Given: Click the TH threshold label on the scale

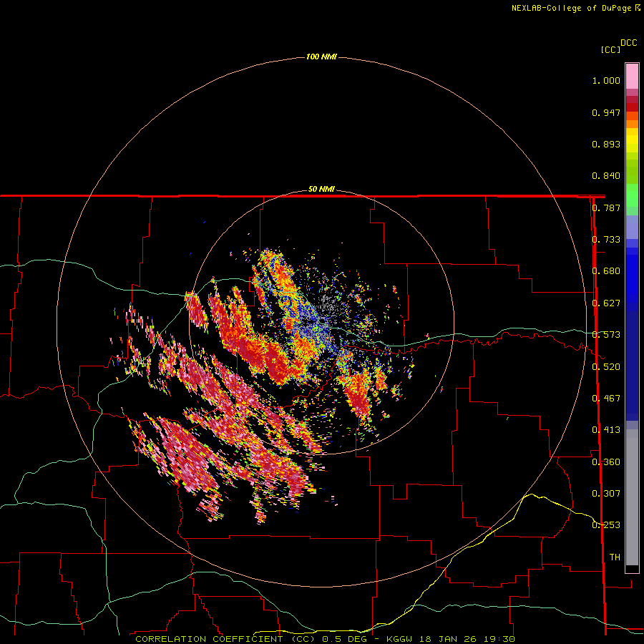Looking at the screenshot, I should click(x=615, y=557).
